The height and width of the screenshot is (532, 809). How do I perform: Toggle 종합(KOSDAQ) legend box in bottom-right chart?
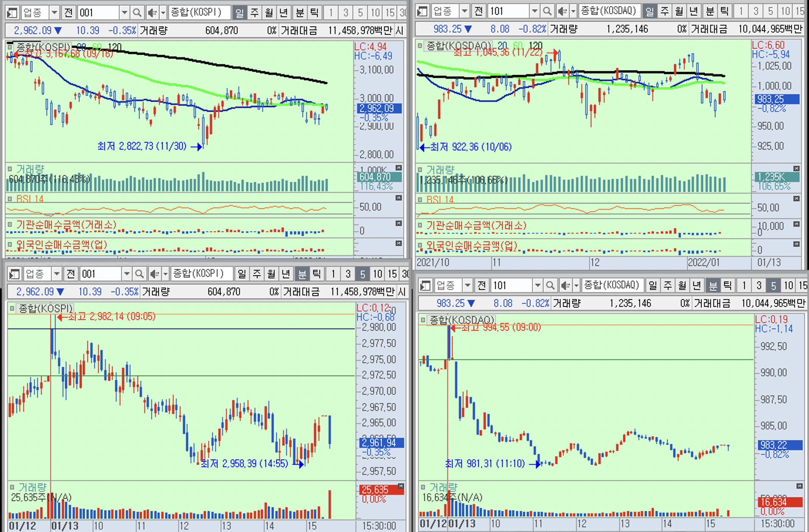[423, 320]
